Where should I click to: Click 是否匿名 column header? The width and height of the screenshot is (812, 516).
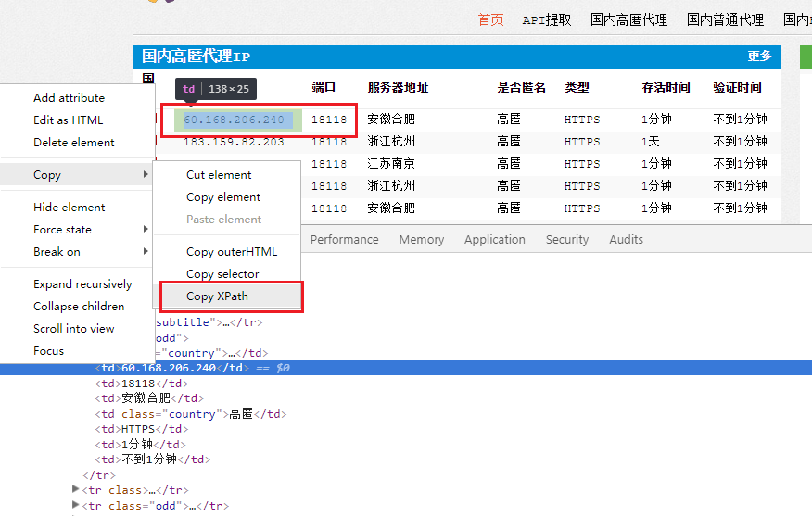[x=521, y=87]
